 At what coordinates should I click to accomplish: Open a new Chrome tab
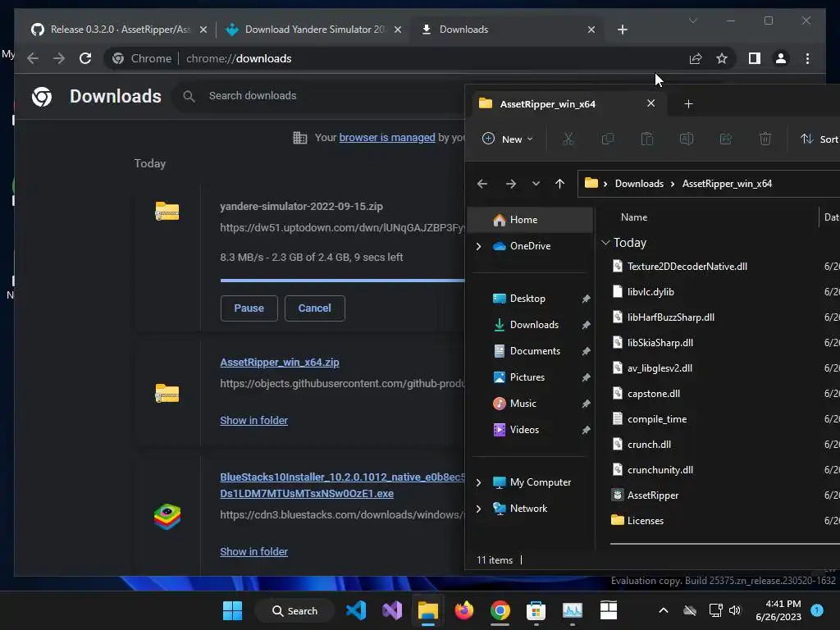(622, 30)
